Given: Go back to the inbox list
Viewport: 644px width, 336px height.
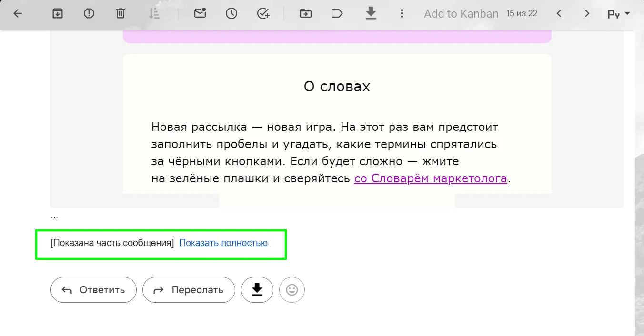Looking at the screenshot, I should tap(18, 14).
